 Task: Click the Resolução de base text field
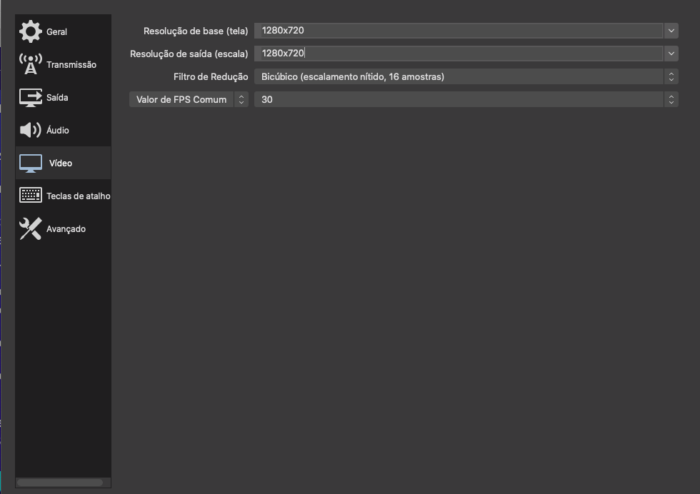point(458,31)
